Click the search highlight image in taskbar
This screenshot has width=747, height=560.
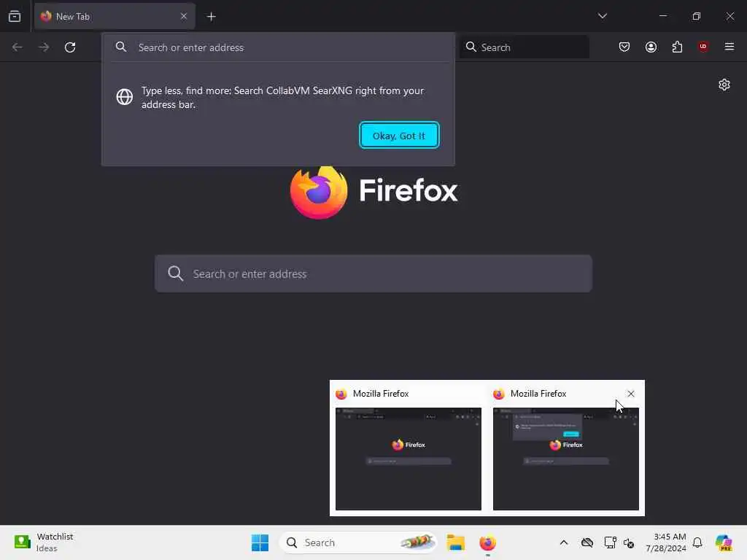pyautogui.click(x=417, y=542)
